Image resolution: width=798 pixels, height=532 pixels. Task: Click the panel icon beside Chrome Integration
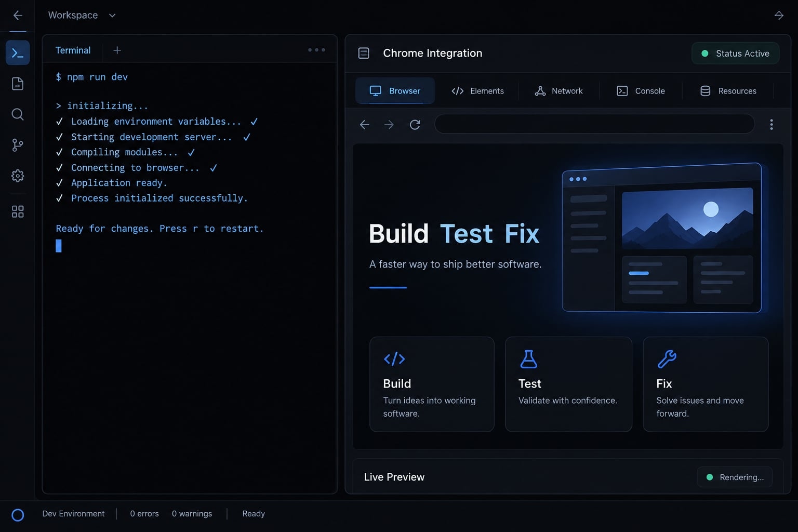click(x=364, y=53)
